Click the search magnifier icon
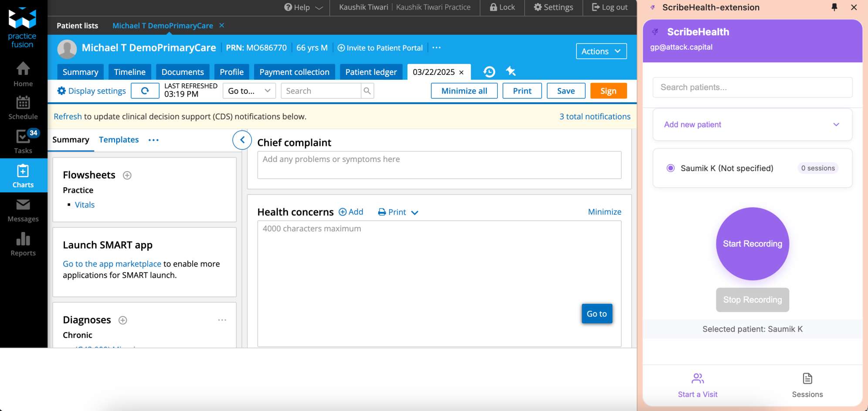The image size is (868, 411). tap(367, 91)
